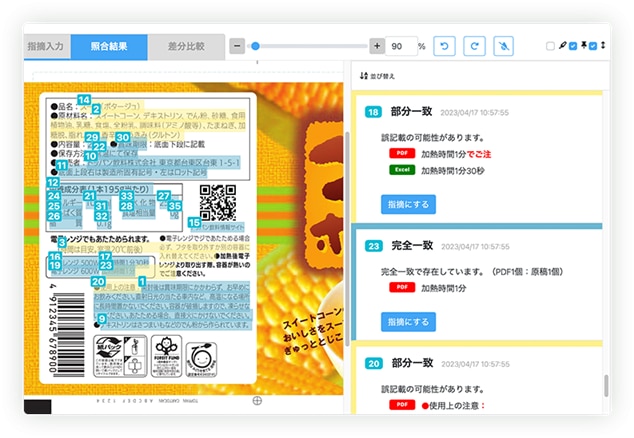Uncheck the checkbox before the up-down arrow icon
Screen dimensions: 634x438
point(593,46)
